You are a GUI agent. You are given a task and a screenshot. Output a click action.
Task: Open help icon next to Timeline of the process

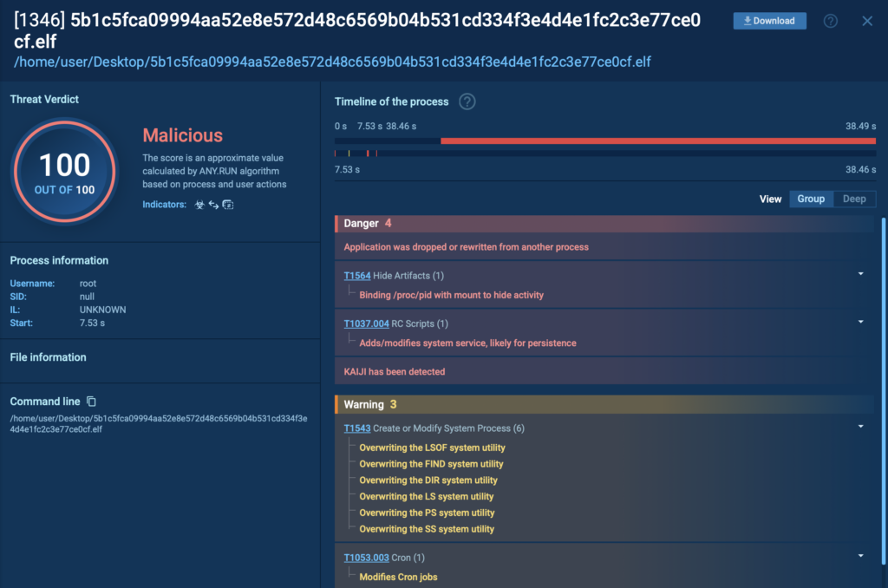[x=467, y=102]
